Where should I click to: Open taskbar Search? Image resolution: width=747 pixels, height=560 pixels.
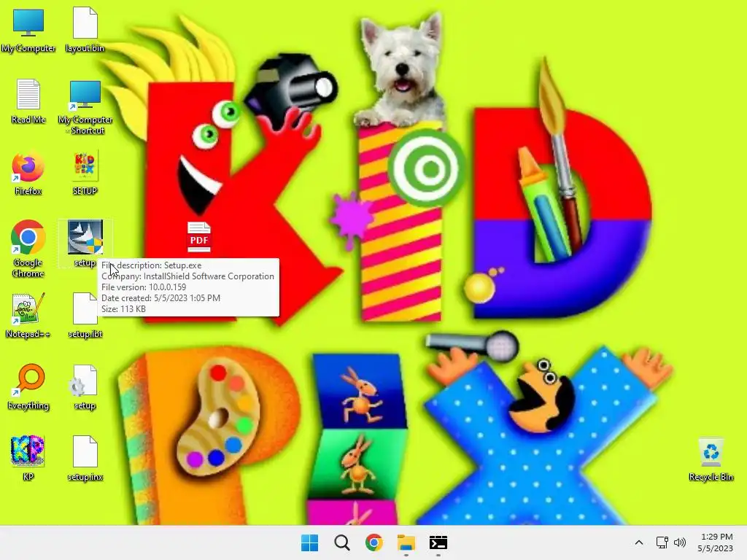(341, 542)
